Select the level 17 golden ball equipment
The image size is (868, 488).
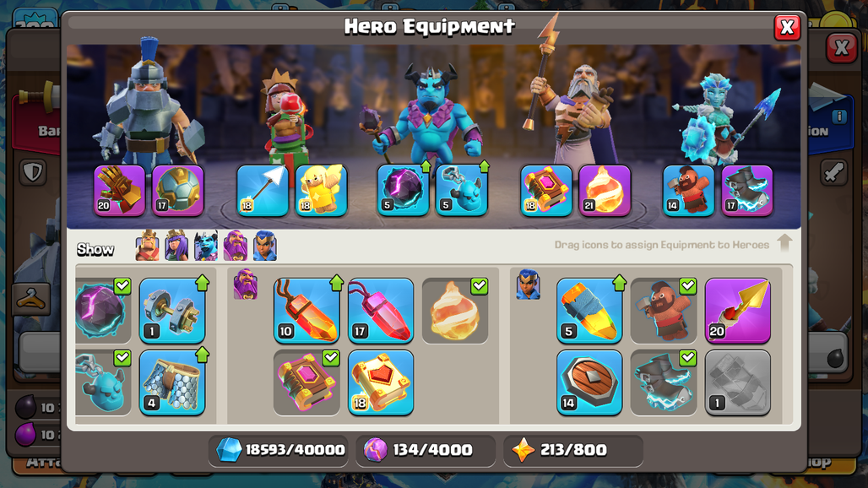pyautogui.click(x=177, y=190)
